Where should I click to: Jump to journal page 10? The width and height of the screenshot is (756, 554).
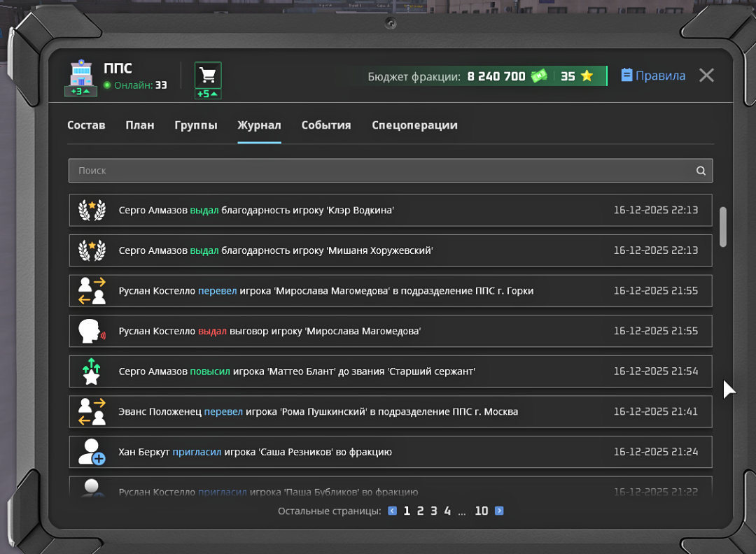point(481,511)
